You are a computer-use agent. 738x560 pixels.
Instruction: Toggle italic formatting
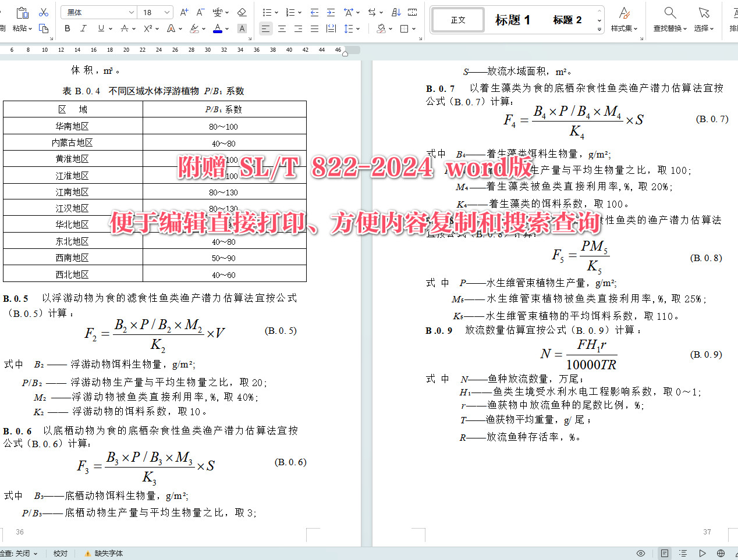tap(83, 28)
